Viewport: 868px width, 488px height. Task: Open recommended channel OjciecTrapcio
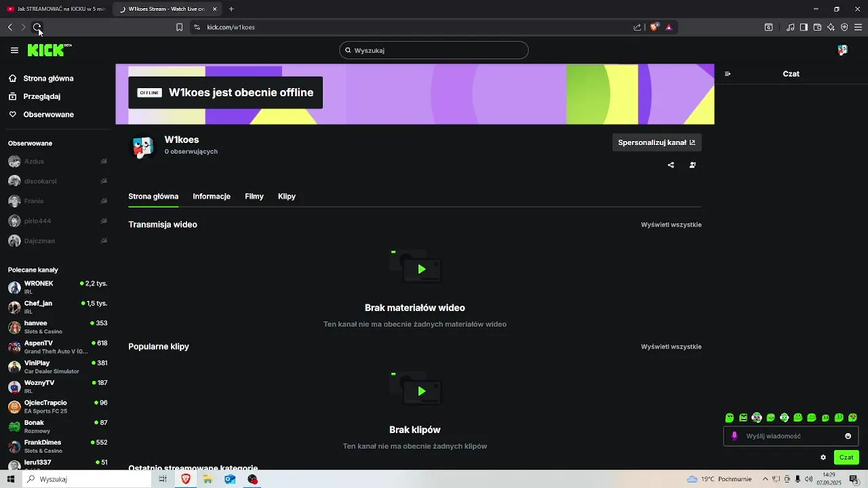click(58, 407)
